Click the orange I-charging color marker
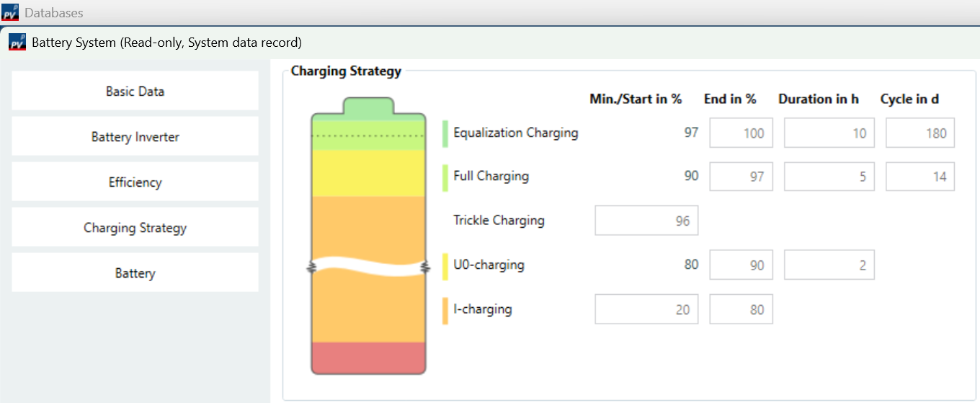 click(445, 310)
